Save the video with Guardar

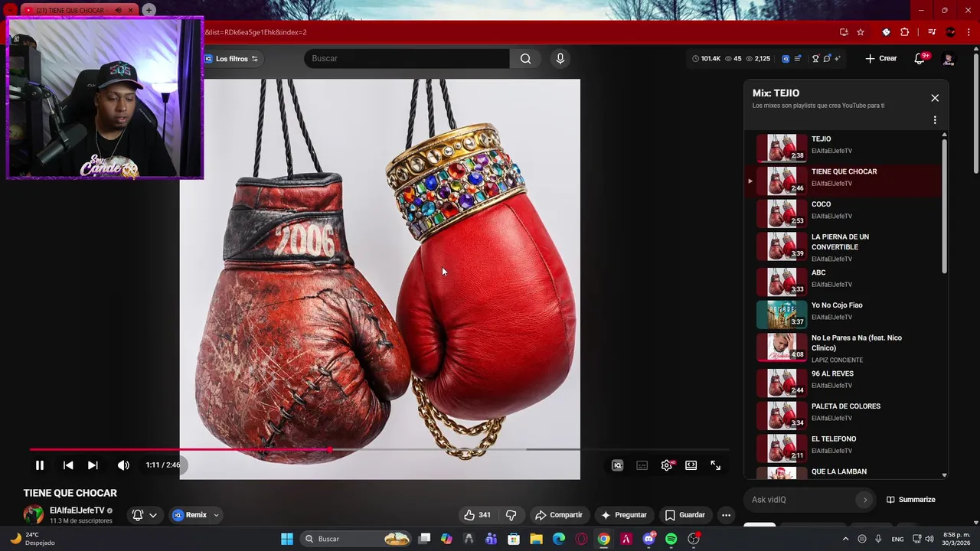pyautogui.click(x=684, y=515)
